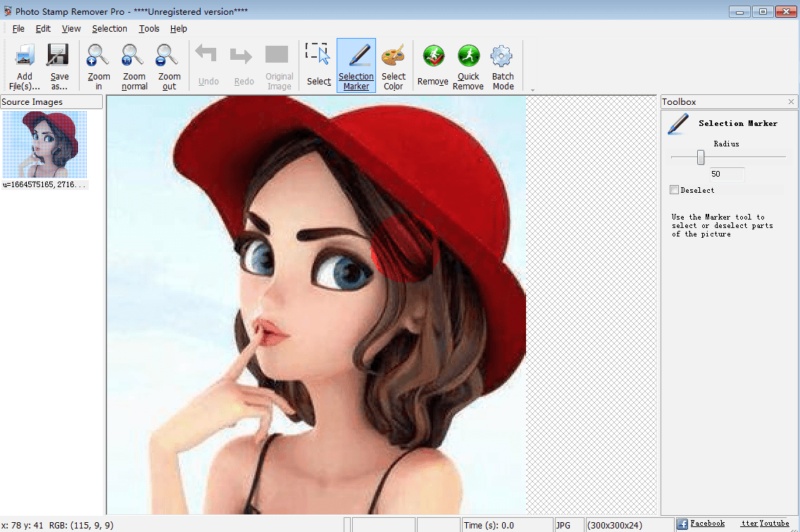The image size is (800, 532).
Task: Open the Select Color palette tool
Action: [x=394, y=56]
